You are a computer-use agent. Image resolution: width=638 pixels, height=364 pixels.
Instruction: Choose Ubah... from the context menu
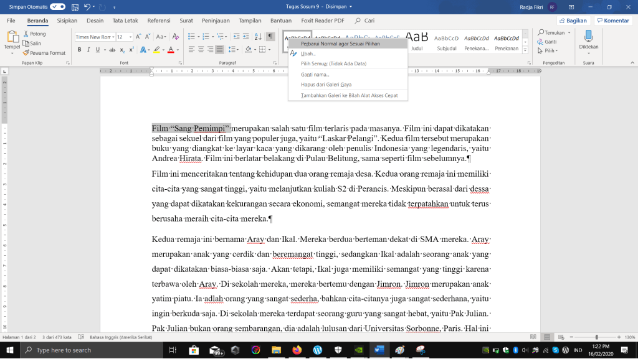pos(308,54)
